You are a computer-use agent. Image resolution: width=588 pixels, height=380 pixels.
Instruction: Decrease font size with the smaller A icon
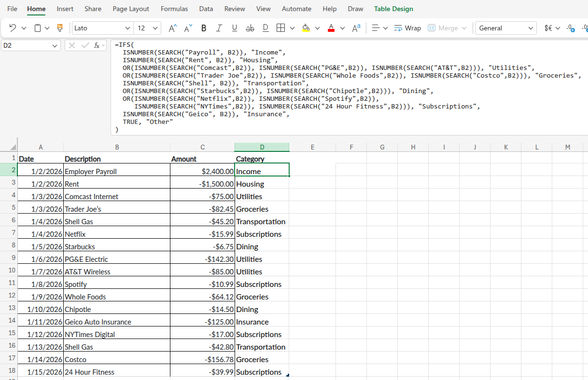click(188, 28)
